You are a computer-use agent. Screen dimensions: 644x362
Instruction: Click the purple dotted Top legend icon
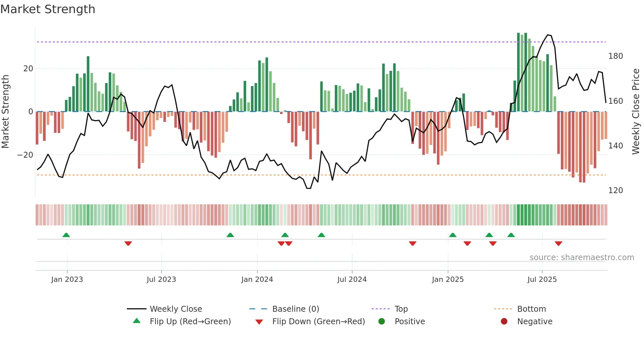tap(380, 309)
